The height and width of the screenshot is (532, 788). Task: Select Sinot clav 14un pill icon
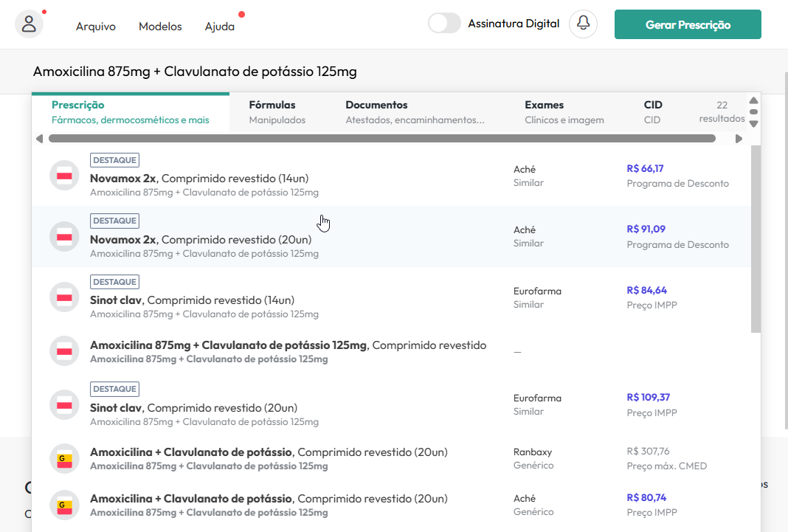click(64, 297)
